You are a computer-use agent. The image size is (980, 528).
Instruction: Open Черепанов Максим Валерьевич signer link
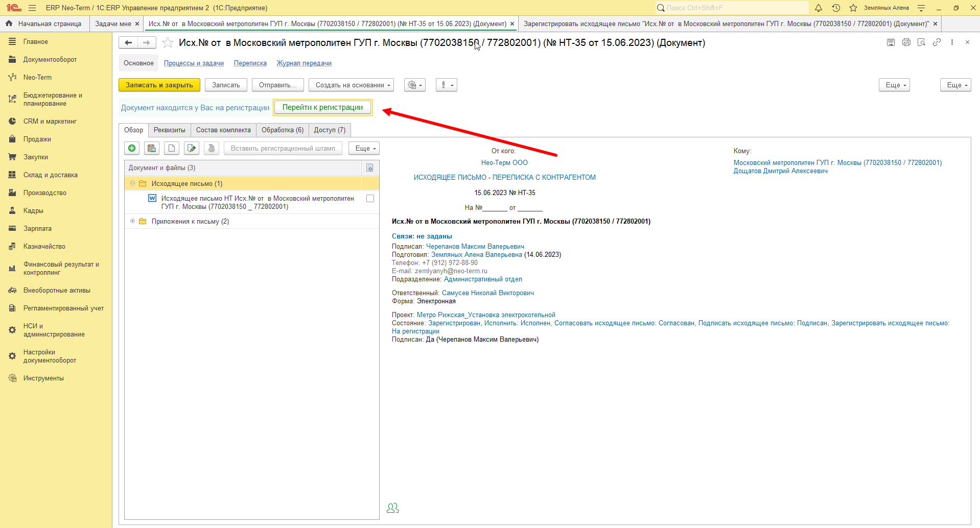coord(475,246)
